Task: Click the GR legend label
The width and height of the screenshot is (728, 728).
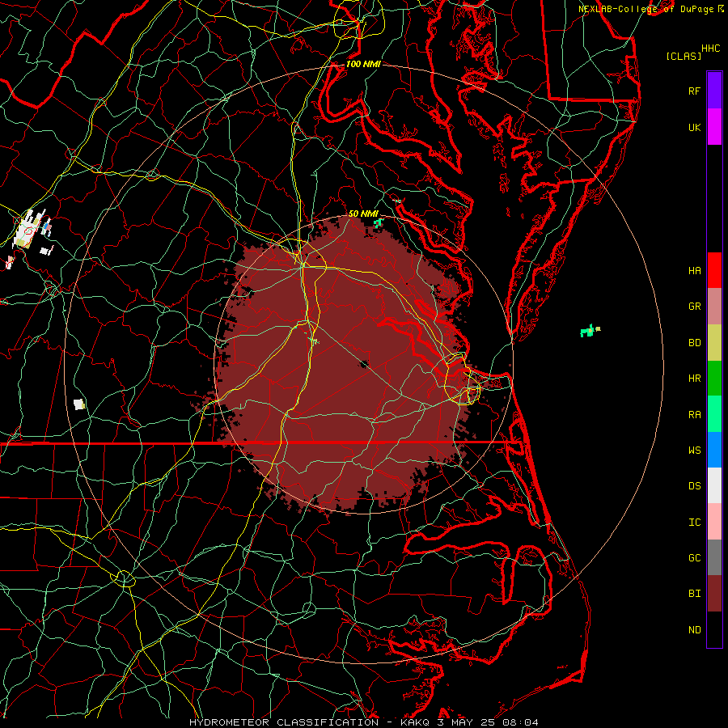Action: [694, 307]
